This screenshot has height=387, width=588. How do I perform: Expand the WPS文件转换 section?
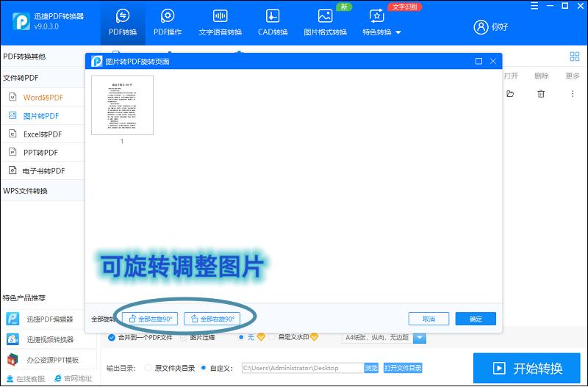[43, 191]
